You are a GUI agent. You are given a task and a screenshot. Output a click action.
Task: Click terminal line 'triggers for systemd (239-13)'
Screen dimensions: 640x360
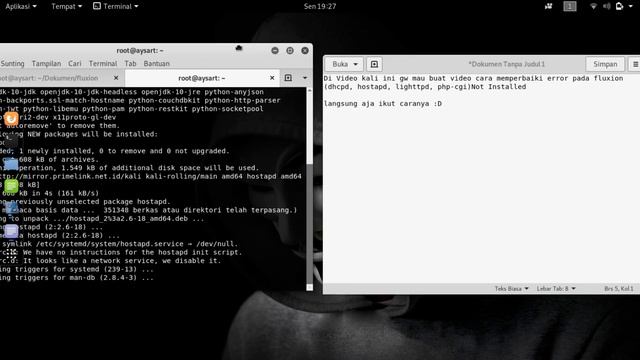pos(77,269)
